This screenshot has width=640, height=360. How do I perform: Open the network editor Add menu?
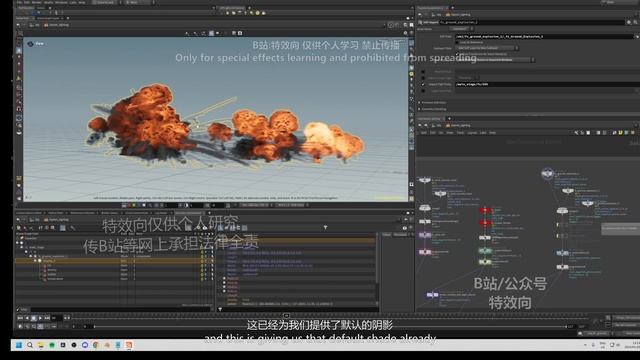pos(424,133)
